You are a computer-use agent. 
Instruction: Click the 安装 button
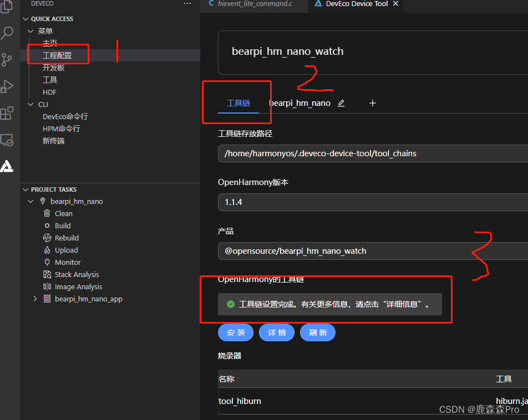click(236, 332)
